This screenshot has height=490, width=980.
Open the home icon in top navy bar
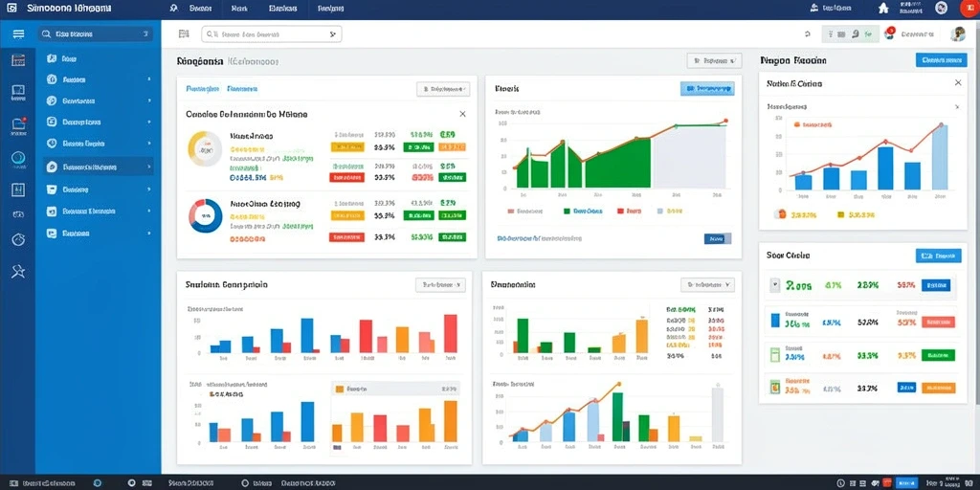pyautogui.click(x=883, y=8)
